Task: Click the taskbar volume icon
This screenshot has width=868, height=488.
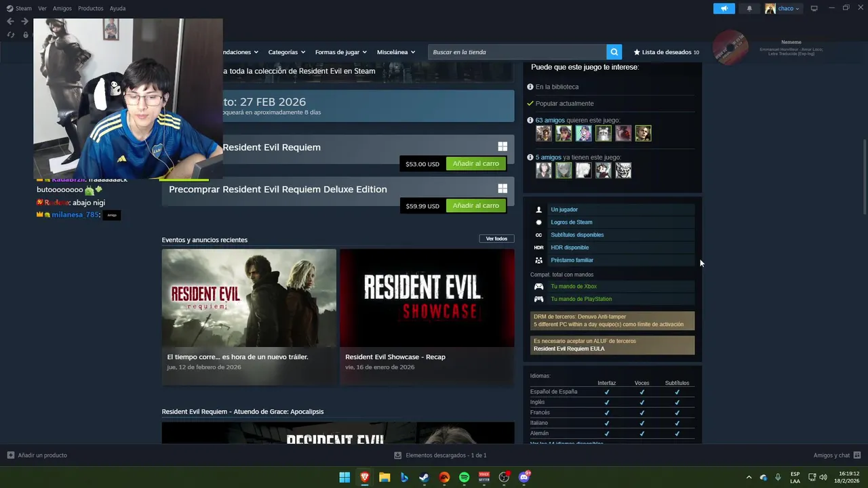Action: 823,477
